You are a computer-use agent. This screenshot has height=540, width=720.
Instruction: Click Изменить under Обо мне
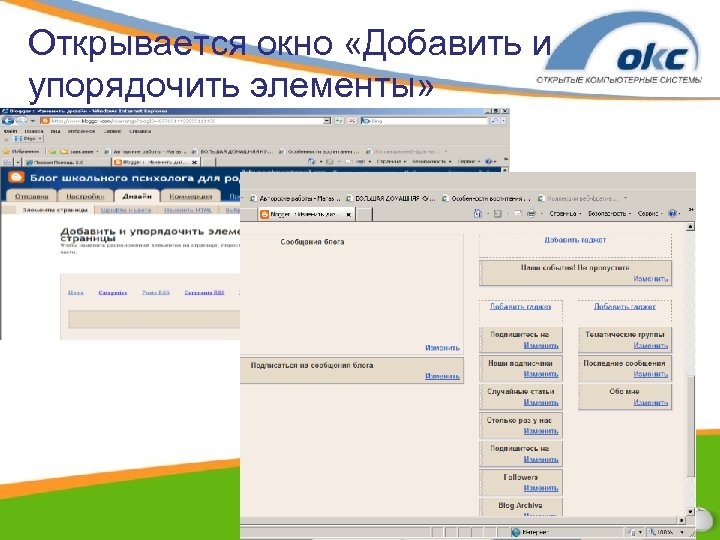click(x=651, y=403)
